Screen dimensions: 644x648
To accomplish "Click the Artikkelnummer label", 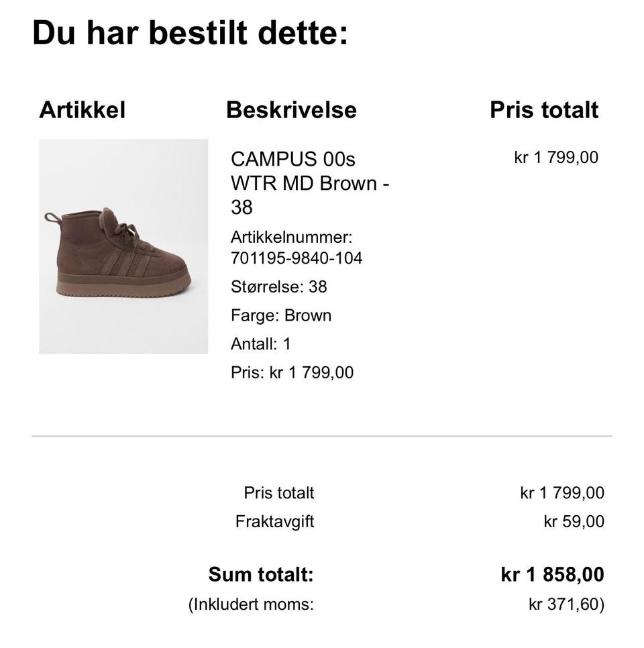I will click(x=291, y=237).
